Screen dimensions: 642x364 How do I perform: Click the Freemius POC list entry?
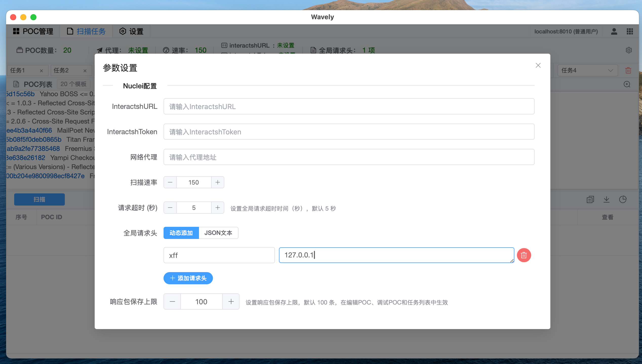point(50,149)
